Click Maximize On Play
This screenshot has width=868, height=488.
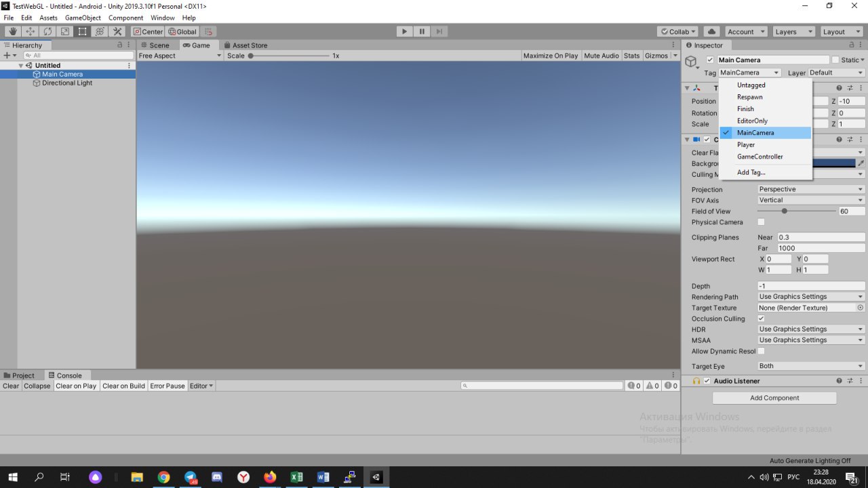[x=551, y=56]
